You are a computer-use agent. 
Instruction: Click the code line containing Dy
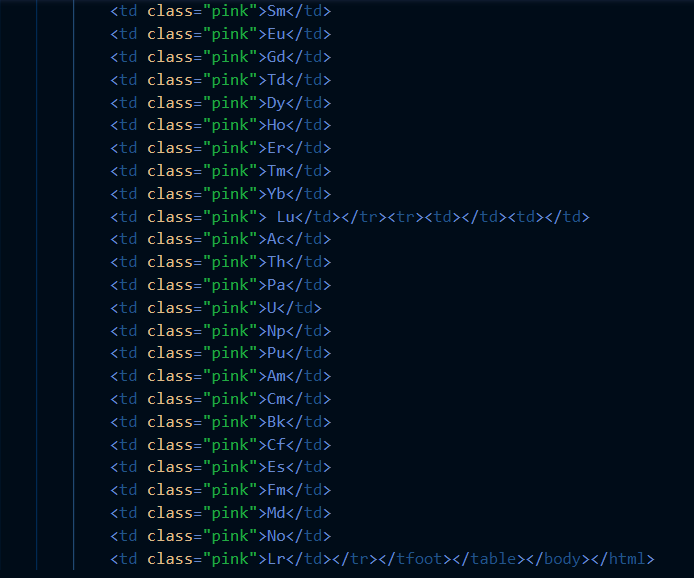pos(220,103)
